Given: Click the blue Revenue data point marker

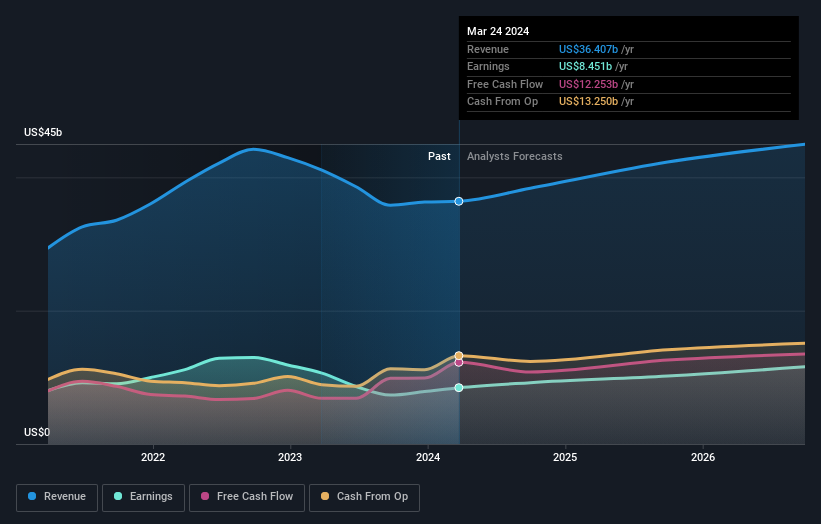Looking at the screenshot, I should point(459,202).
